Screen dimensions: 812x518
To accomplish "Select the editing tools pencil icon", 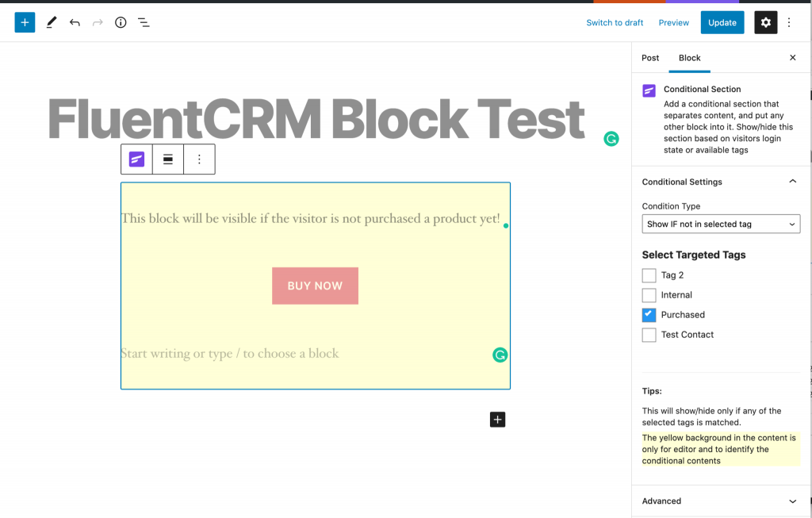I will 51,22.
